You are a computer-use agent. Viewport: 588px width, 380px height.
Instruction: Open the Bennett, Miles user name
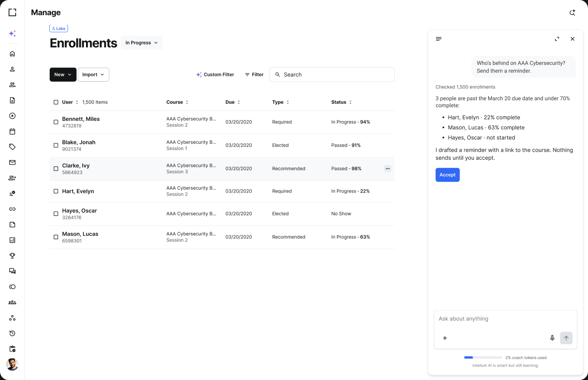pyautogui.click(x=81, y=119)
